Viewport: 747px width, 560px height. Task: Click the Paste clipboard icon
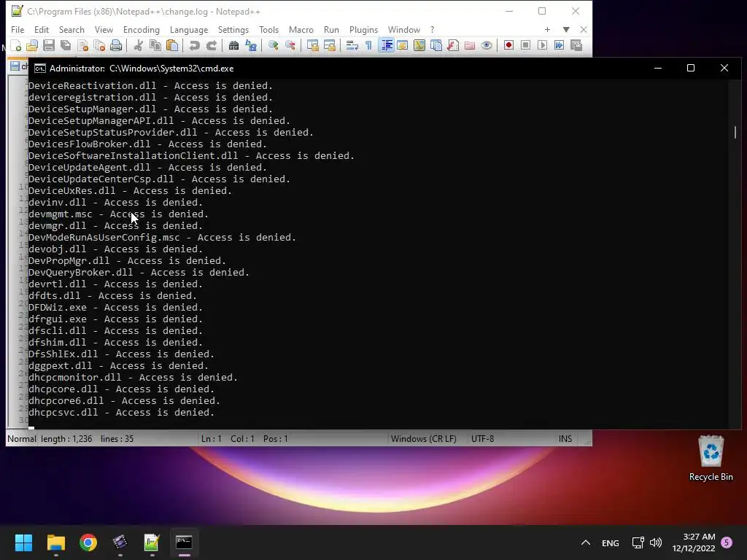[x=172, y=45]
